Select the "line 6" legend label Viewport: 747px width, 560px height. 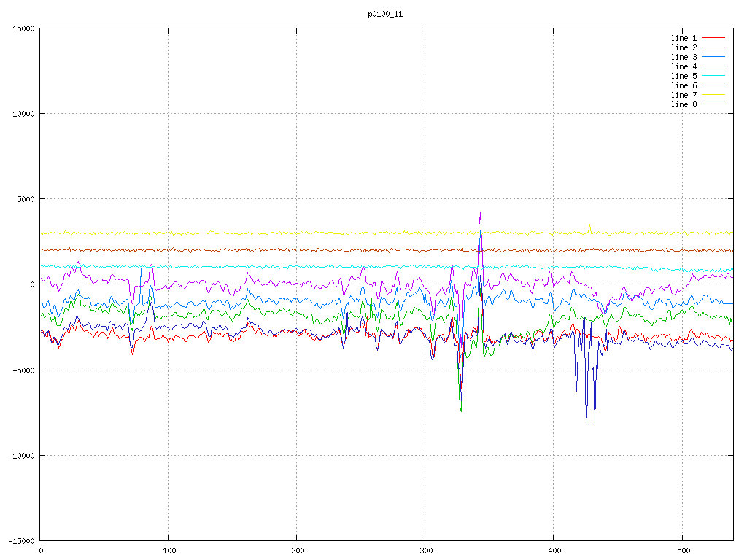click(x=684, y=85)
